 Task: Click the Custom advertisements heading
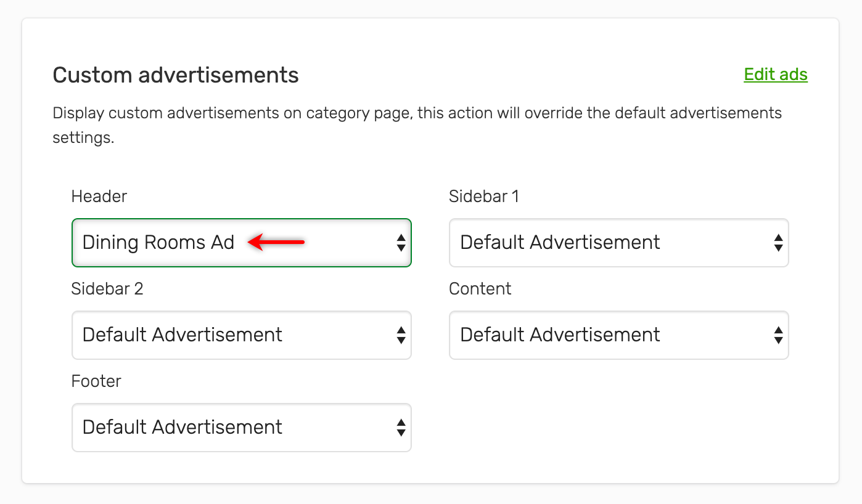click(176, 75)
